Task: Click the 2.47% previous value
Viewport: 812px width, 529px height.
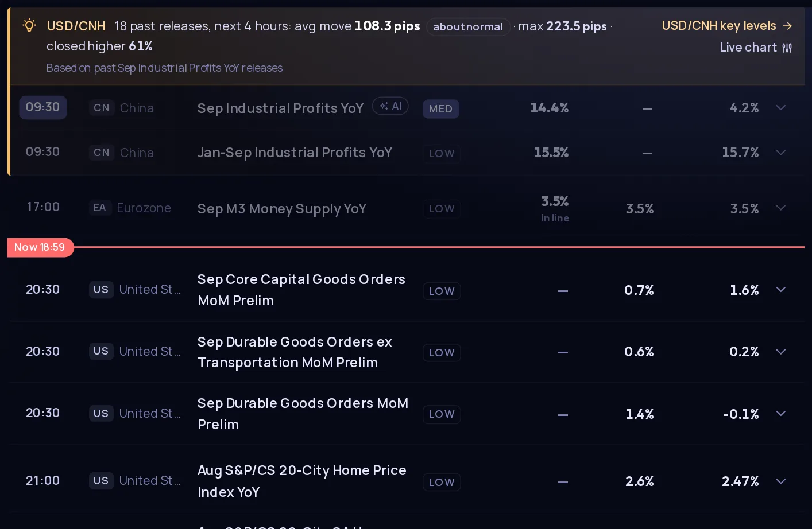Action: tap(740, 481)
